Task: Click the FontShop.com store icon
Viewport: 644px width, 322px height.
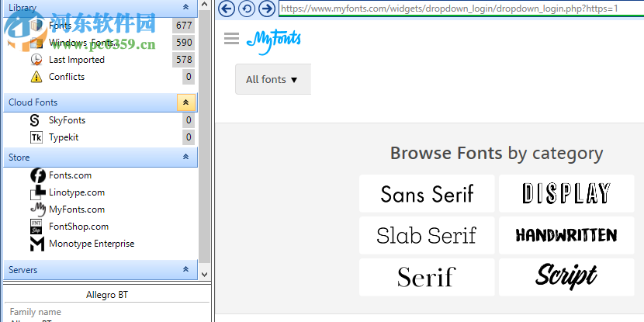Action: (x=36, y=227)
